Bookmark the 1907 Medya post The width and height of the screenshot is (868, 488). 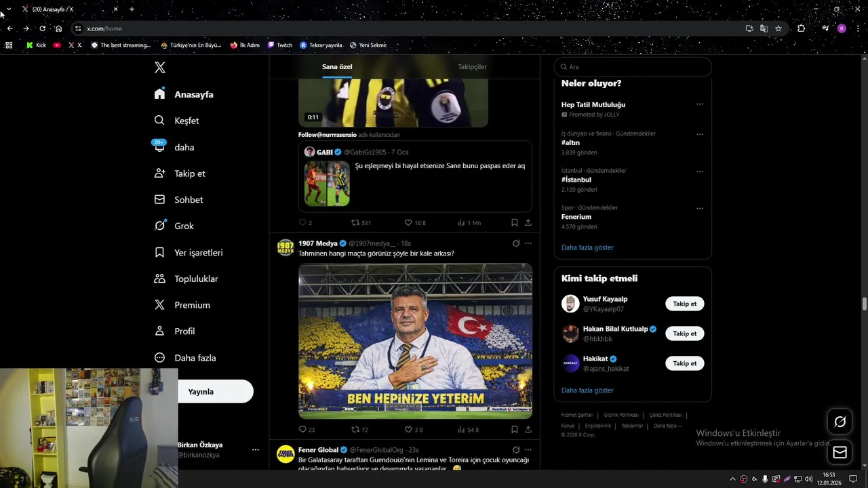(515, 429)
